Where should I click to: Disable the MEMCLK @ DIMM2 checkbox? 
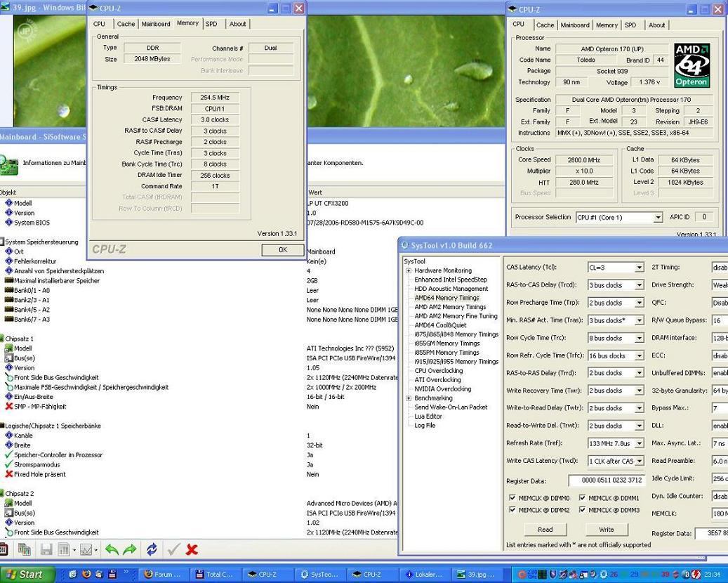click(x=512, y=510)
